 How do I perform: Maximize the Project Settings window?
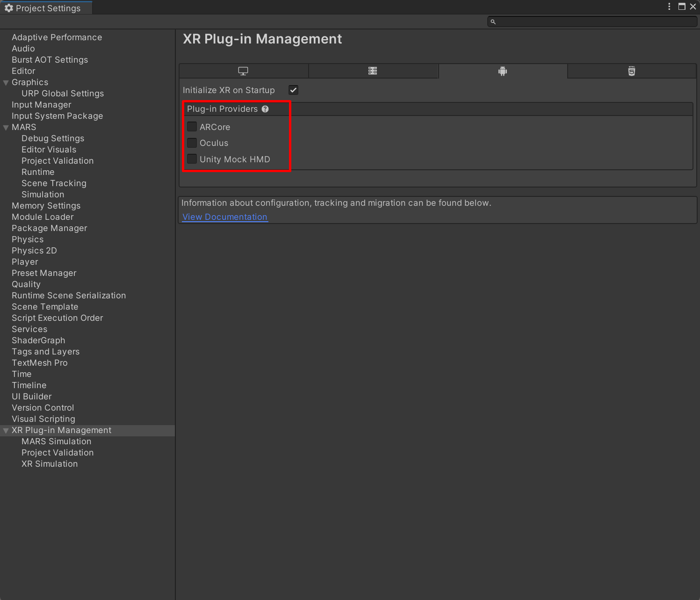(x=682, y=7)
